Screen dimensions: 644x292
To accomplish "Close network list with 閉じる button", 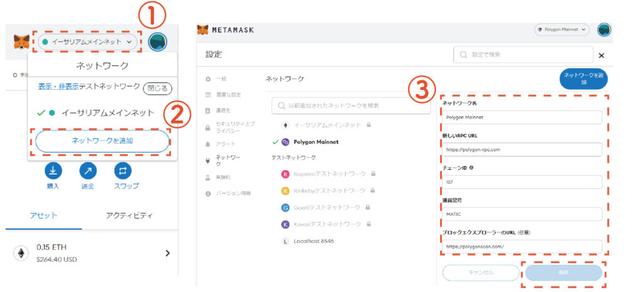I will click(157, 88).
